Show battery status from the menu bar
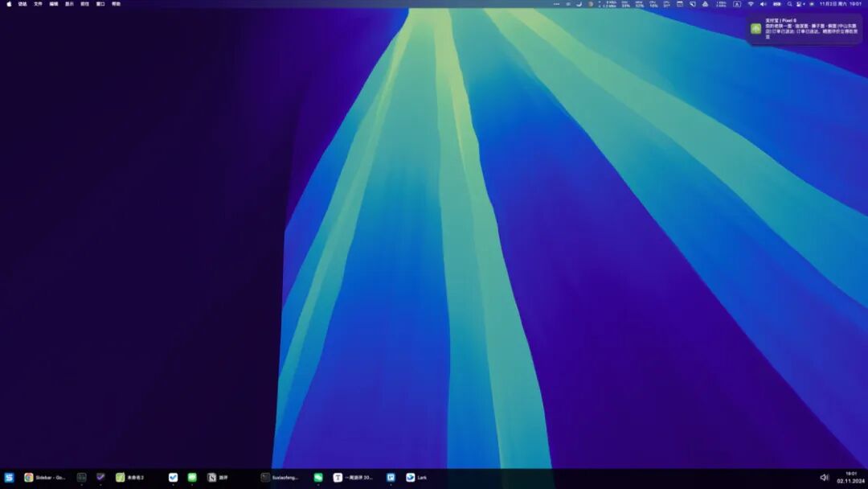Image resolution: width=868 pixels, height=489 pixels. coord(776,4)
